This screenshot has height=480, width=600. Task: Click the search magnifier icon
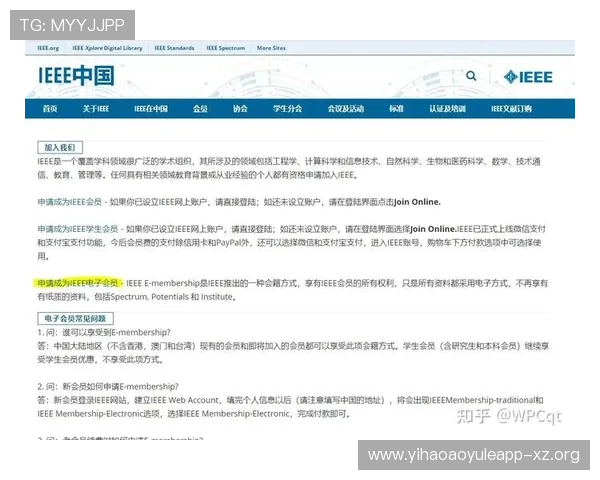(x=471, y=76)
